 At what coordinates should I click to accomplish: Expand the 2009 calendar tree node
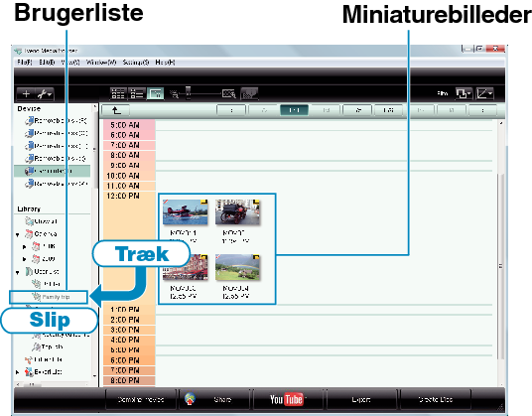click(25, 259)
